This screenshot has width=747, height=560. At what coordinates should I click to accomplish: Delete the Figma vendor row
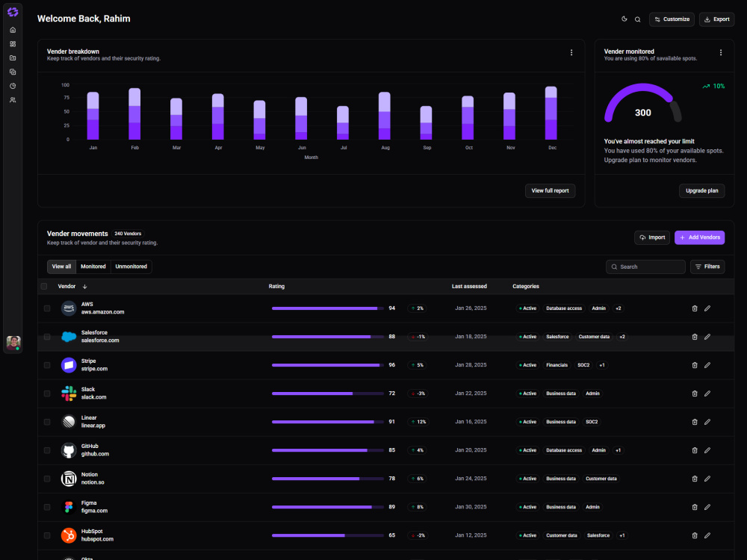[695, 507]
